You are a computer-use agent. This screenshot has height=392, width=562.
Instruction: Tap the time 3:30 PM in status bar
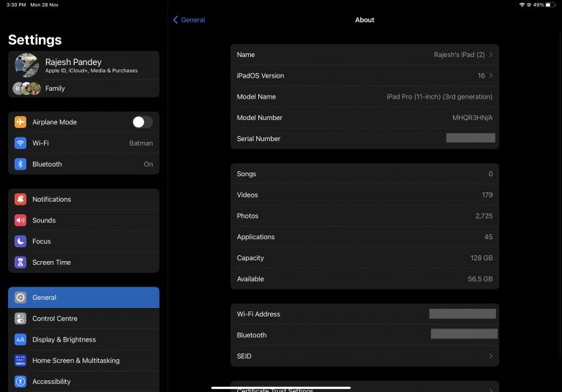[16, 4]
